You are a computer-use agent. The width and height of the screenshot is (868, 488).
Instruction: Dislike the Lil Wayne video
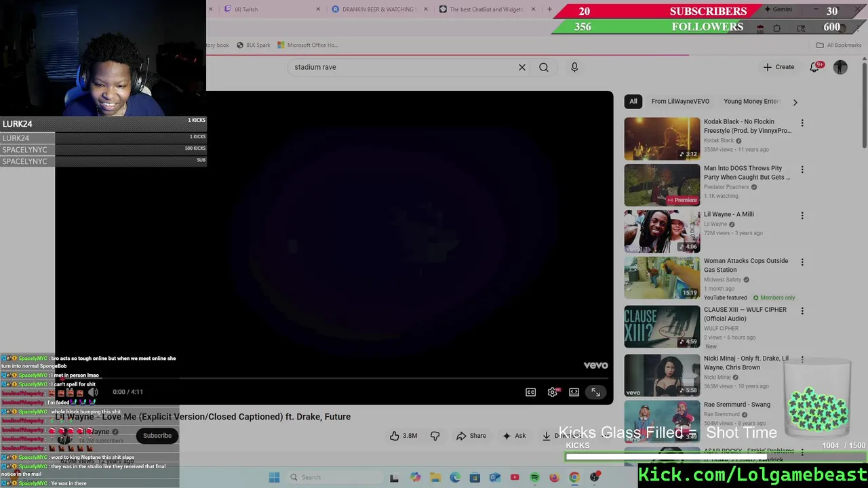click(435, 436)
